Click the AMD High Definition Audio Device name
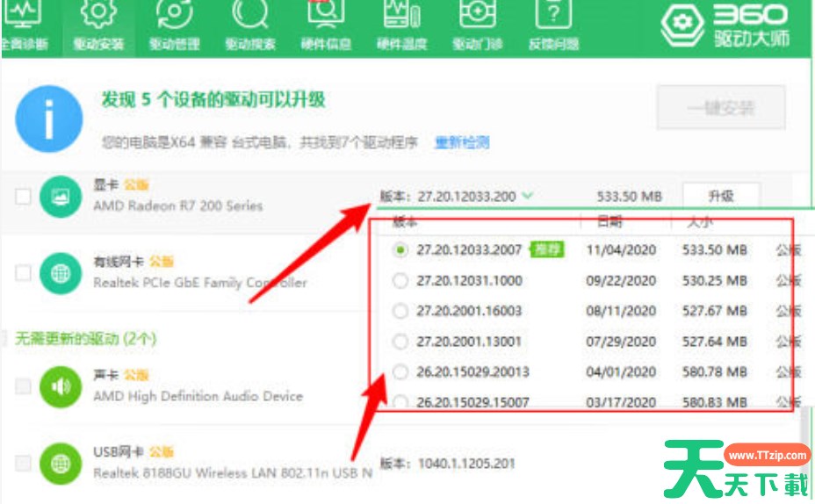 [x=198, y=396]
